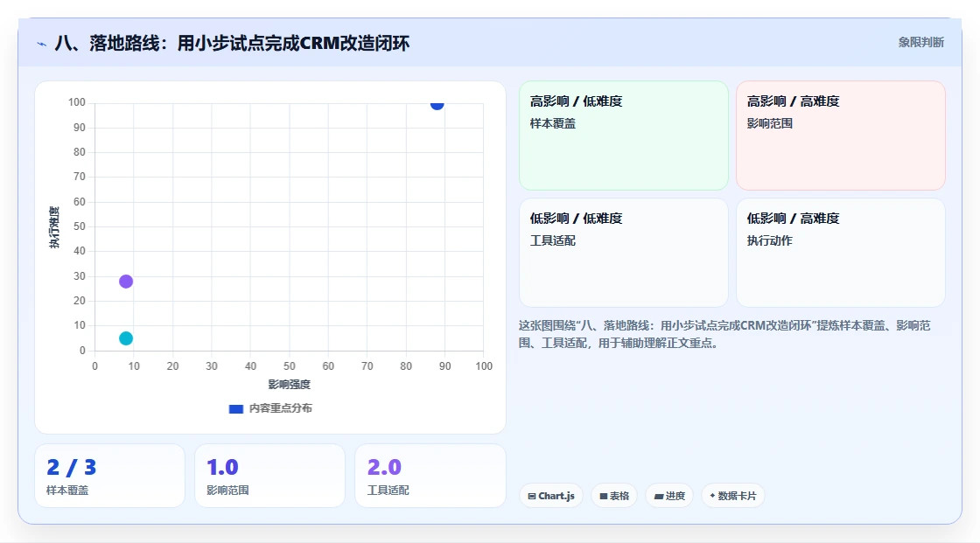
Task: Click the purple scatter data point
Action: pos(126,282)
